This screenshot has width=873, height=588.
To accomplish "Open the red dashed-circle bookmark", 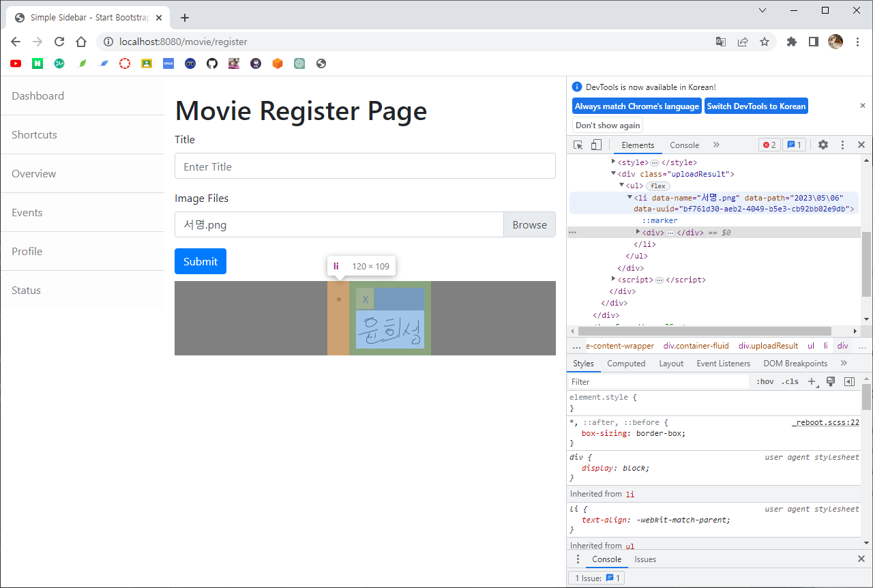I will [x=125, y=63].
